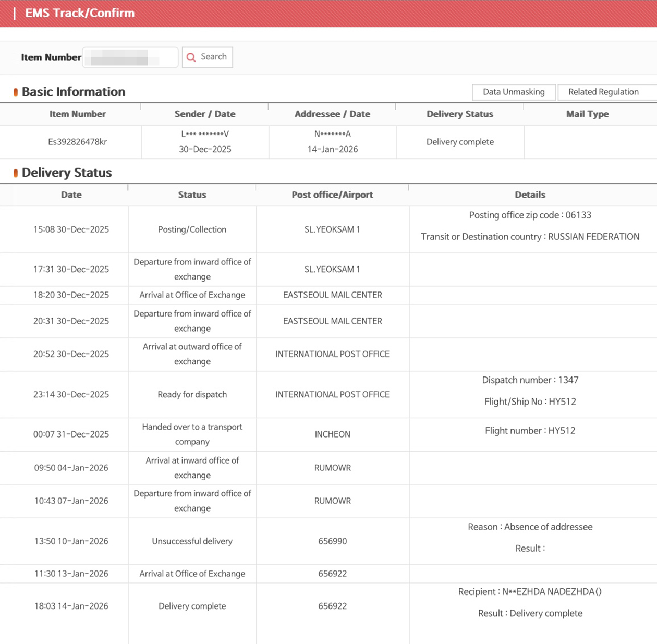Click the Ready for dispatch status entry

(192, 394)
